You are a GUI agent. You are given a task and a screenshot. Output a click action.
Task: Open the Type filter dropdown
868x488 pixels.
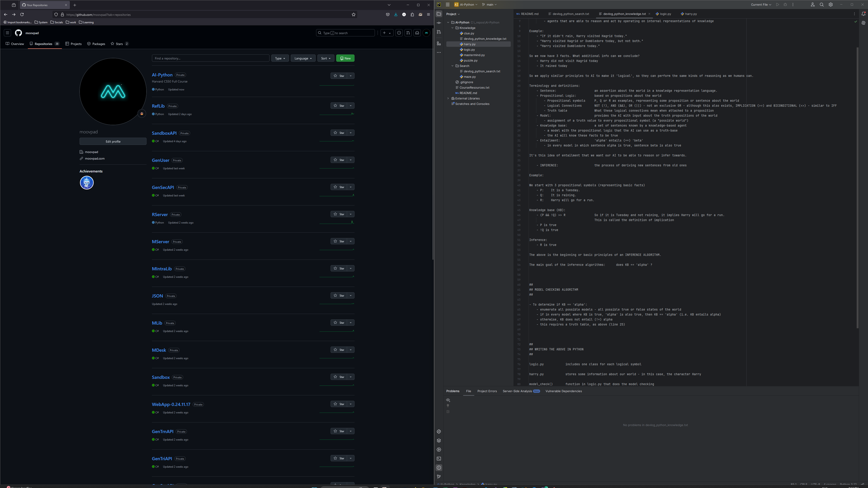tap(280, 58)
